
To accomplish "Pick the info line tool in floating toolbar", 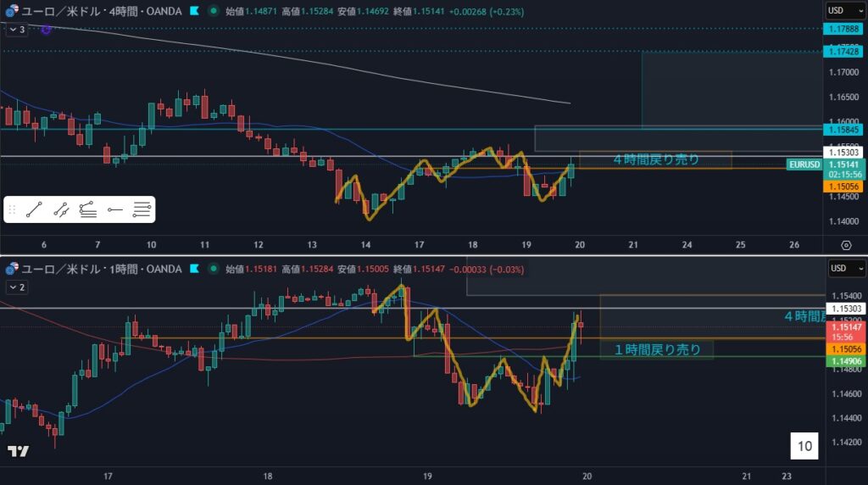I will click(x=60, y=209).
